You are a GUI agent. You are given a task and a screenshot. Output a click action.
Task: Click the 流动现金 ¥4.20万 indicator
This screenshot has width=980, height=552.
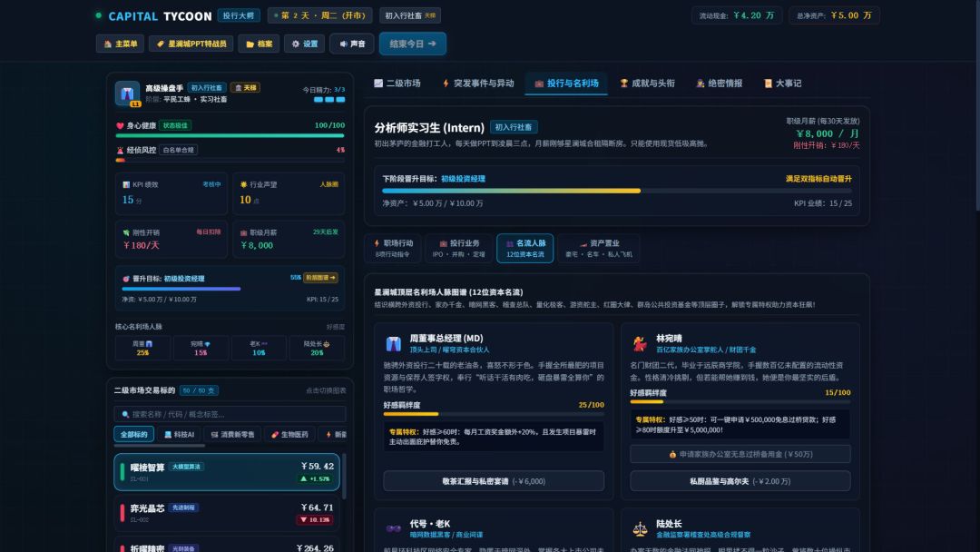point(738,15)
